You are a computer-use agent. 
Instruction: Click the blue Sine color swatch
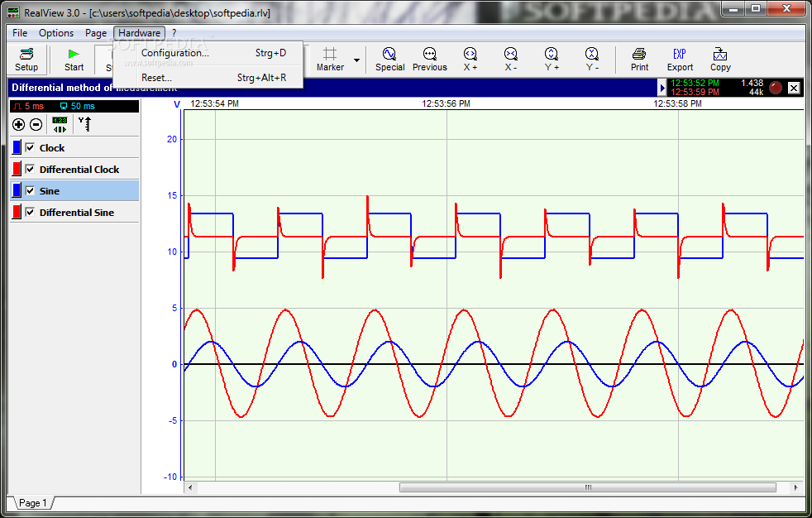pyautogui.click(x=17, y=190)
